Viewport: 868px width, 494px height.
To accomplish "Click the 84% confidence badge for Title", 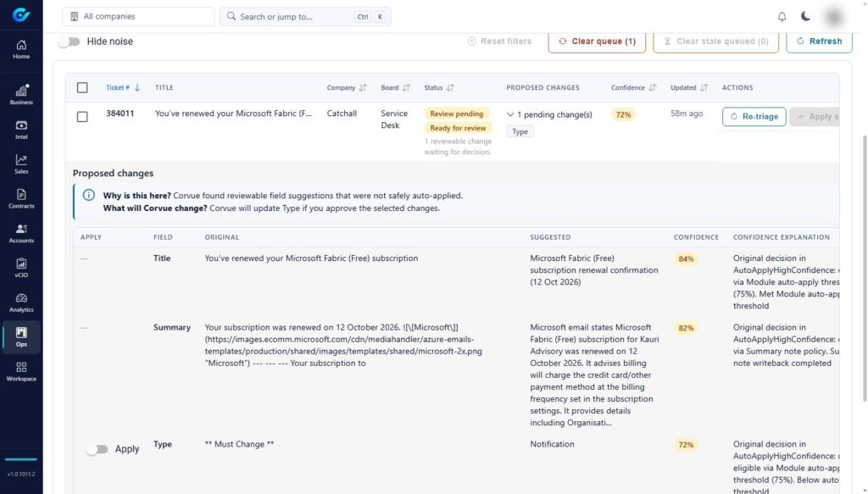I will (686, 259).
